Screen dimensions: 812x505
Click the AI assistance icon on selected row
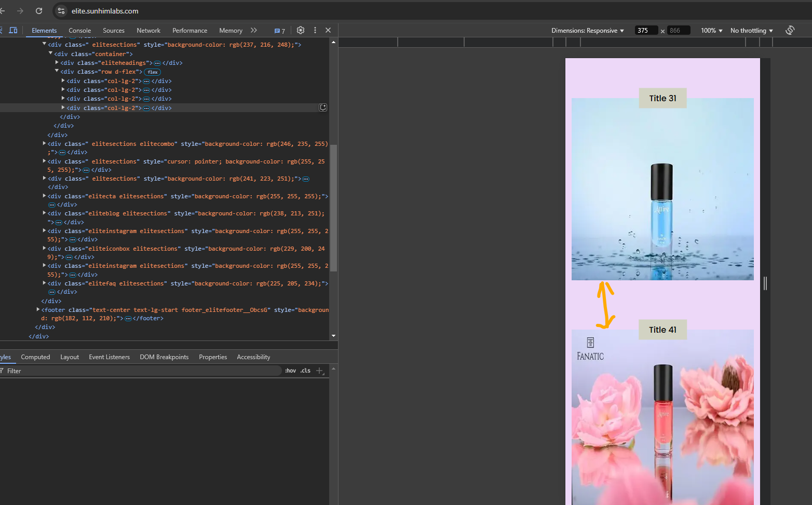[x=323, y=107]
